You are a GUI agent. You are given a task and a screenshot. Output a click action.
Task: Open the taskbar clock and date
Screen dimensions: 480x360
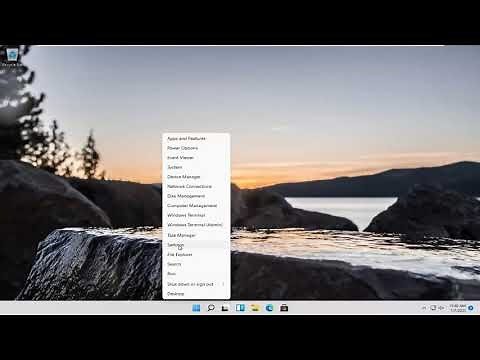(x=457, y=308)
